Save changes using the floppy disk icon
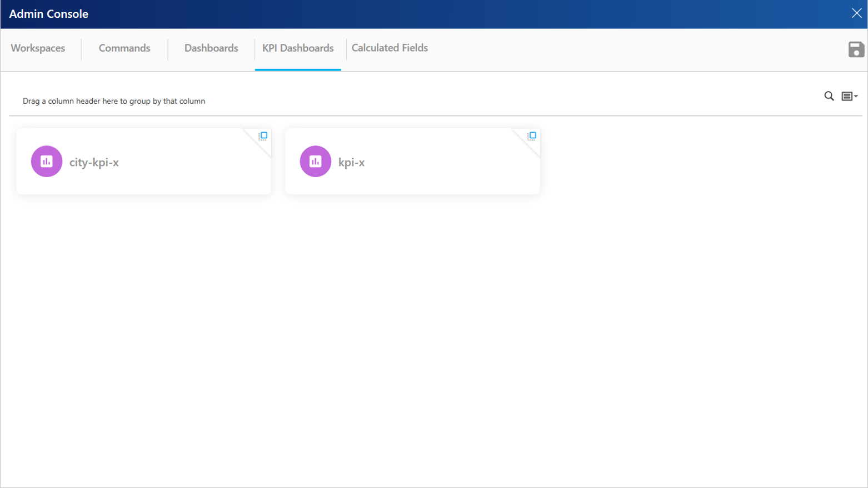The width and height of the screenshot is (868, 488). (856, 49)
